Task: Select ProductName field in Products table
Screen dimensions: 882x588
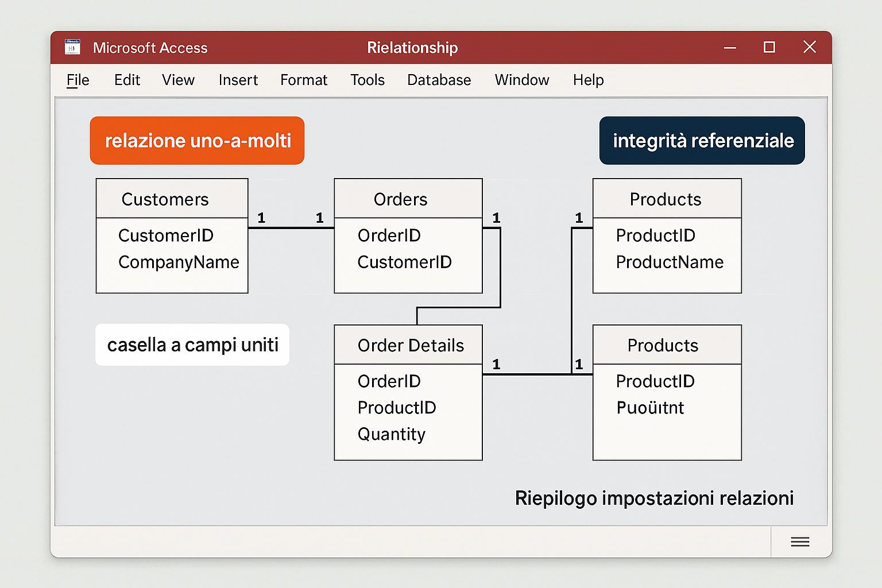Action: click(x=670, y=262)
